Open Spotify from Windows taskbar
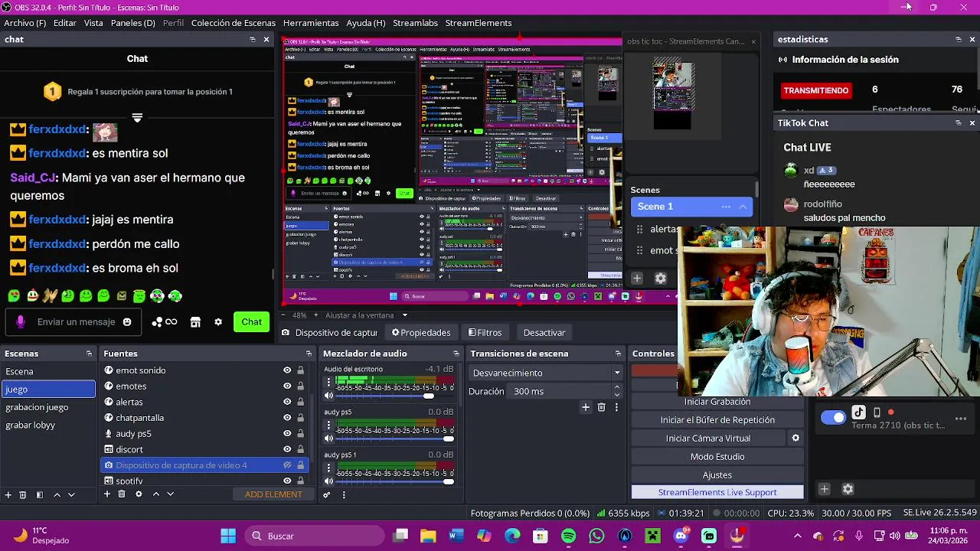The width and height of the screenshot is (980, 551). tap(569, 536)
